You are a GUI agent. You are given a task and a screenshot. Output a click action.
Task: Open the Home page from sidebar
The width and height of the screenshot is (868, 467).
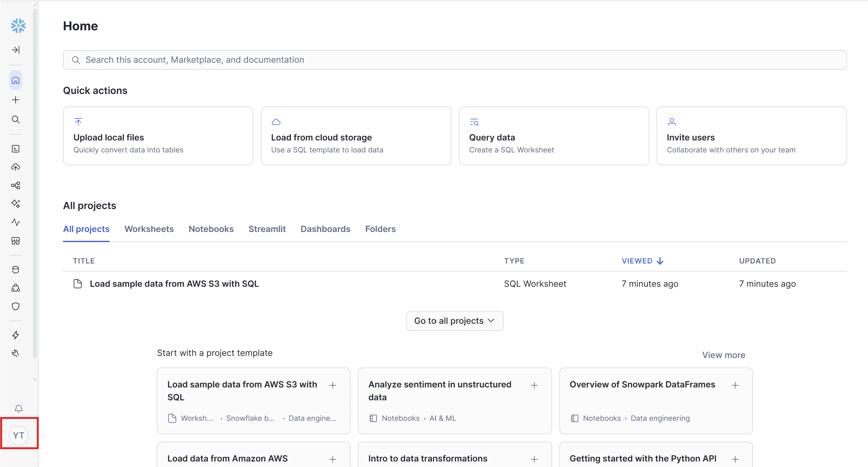pos(16,80)
